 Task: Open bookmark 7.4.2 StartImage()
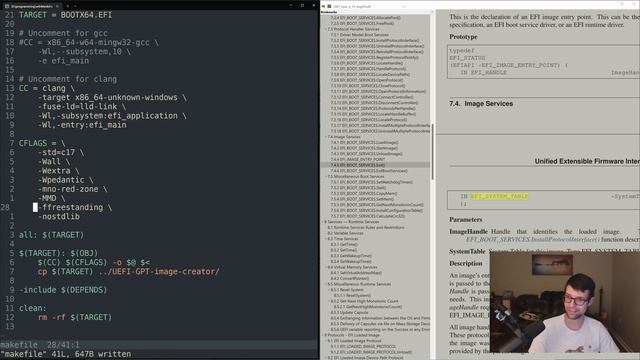click(x=364, y=148)
